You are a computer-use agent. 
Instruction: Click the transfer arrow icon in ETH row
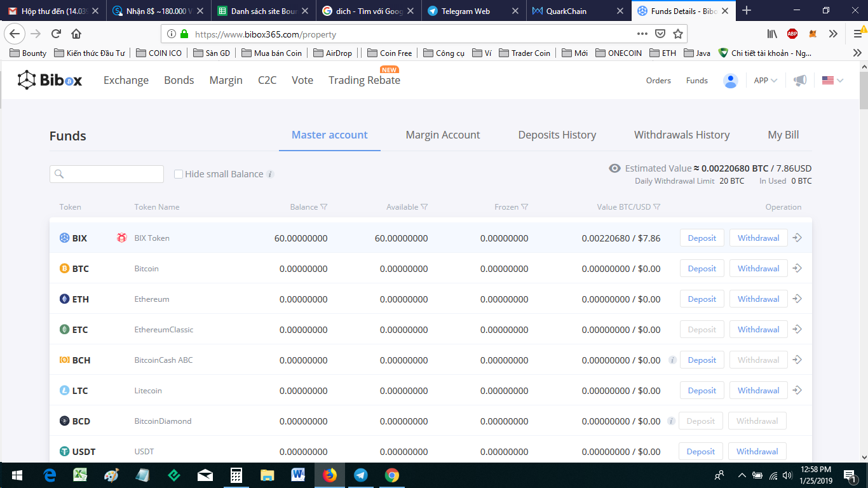pyautogui.click(x=797, y=299)
